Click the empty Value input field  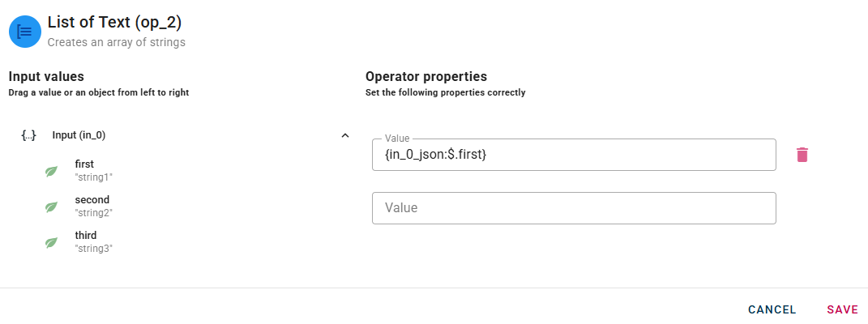coord(574,208)
